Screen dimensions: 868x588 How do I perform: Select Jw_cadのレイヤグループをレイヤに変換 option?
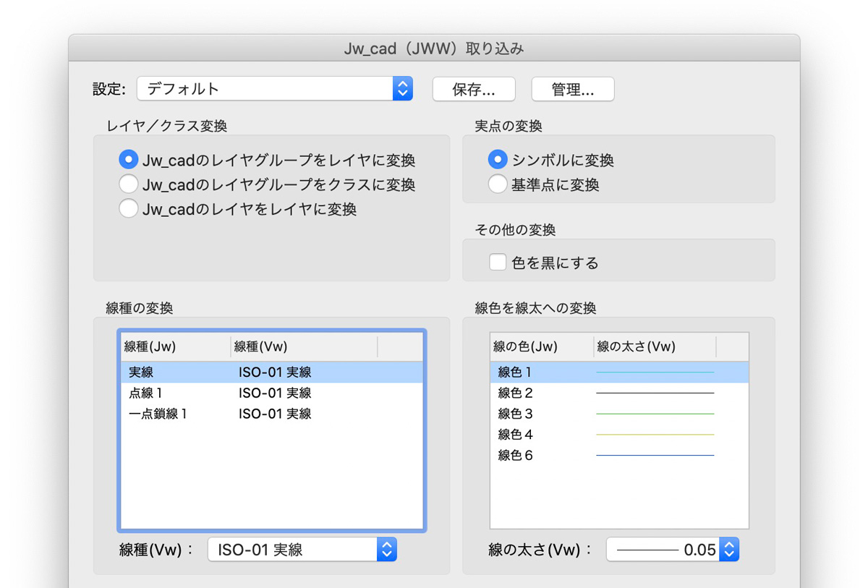click(x=128, y=160)
